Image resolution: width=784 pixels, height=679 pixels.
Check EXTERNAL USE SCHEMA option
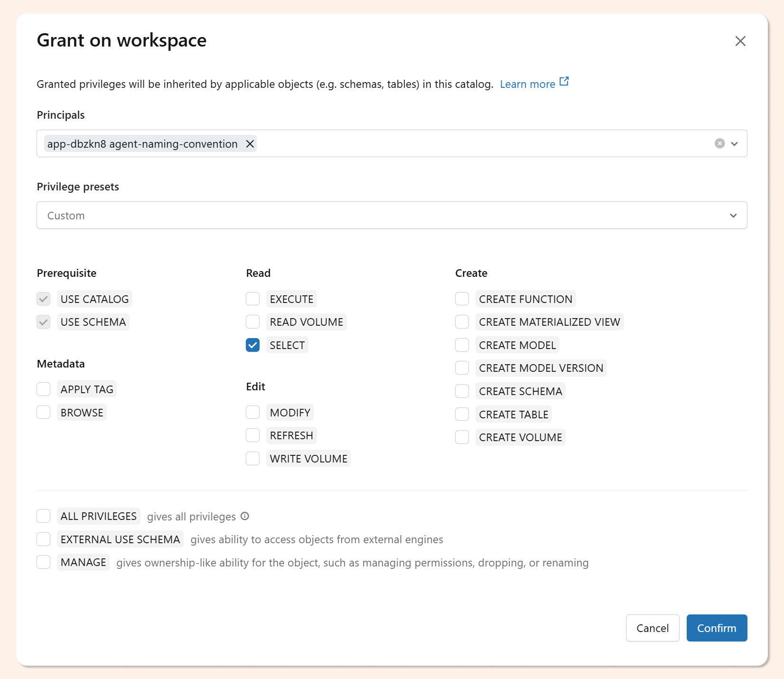point(44,539)
